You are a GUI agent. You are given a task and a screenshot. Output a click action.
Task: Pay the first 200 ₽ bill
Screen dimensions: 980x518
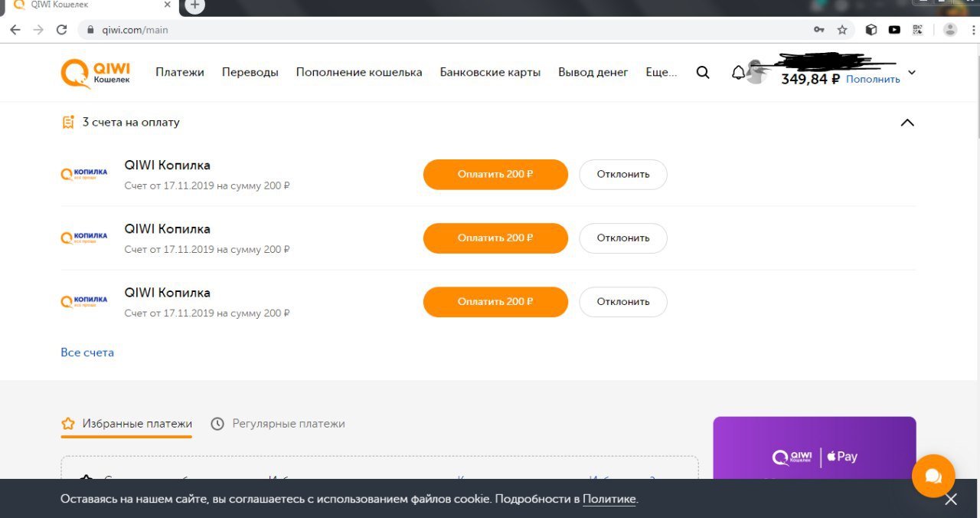coord(495,174)
